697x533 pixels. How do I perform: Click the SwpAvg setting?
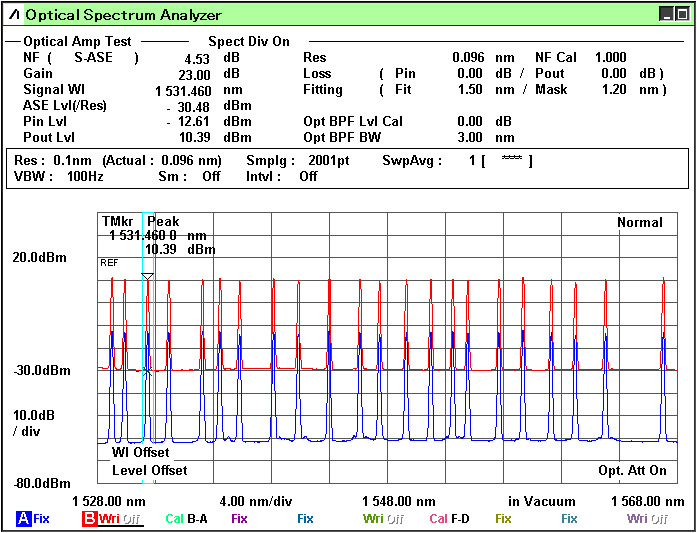click(x=457, y=160)
